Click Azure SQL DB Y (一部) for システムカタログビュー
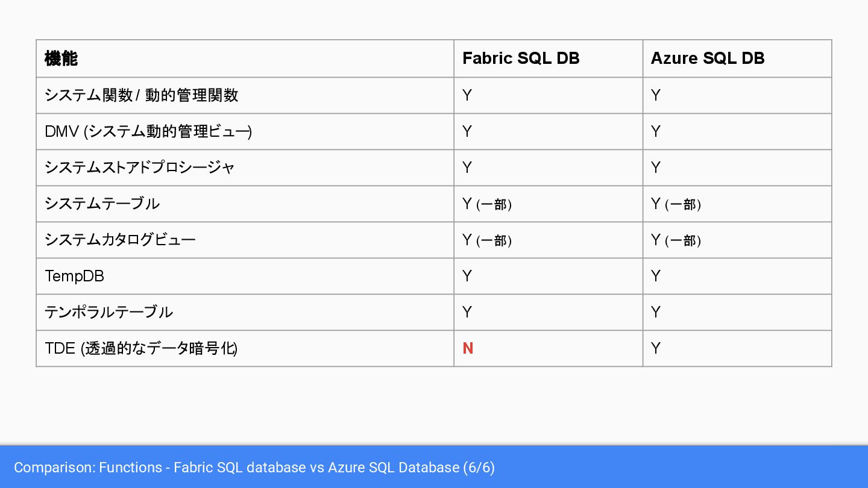868x488 pixels. 676,240
